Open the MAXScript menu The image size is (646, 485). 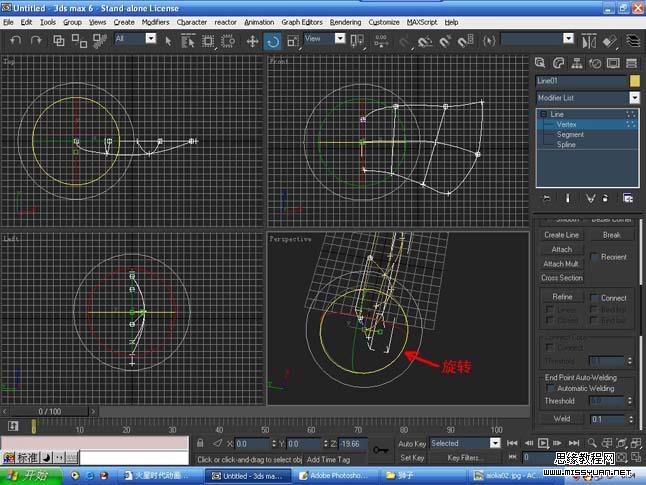click(422, 22)
